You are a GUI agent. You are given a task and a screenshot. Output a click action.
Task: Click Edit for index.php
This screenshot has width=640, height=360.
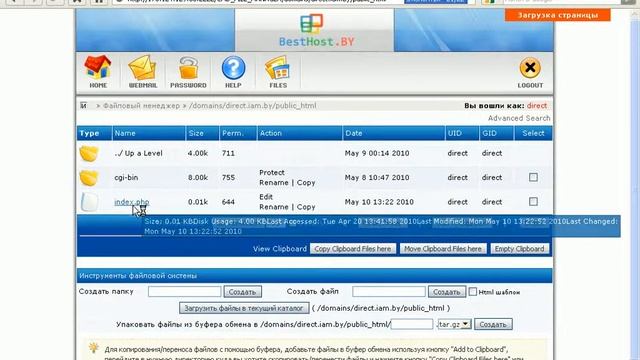pyautogui.click(x=266, y=197)
